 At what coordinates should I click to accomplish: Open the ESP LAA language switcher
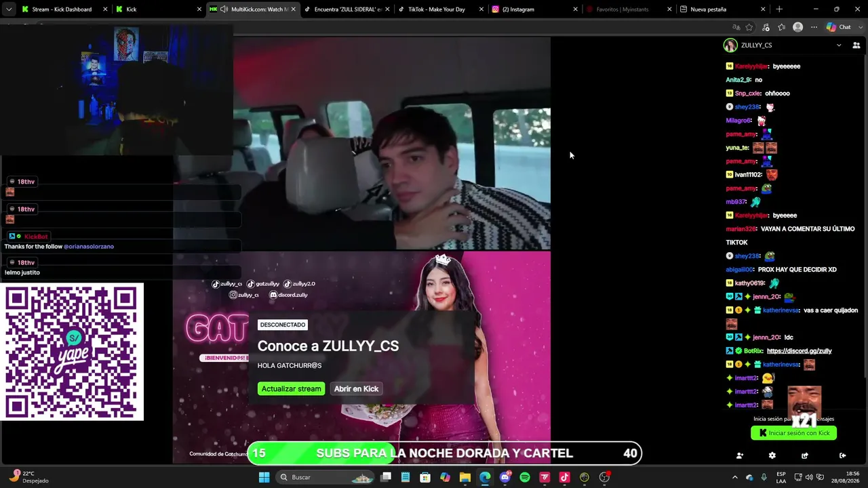click(781, 477)
